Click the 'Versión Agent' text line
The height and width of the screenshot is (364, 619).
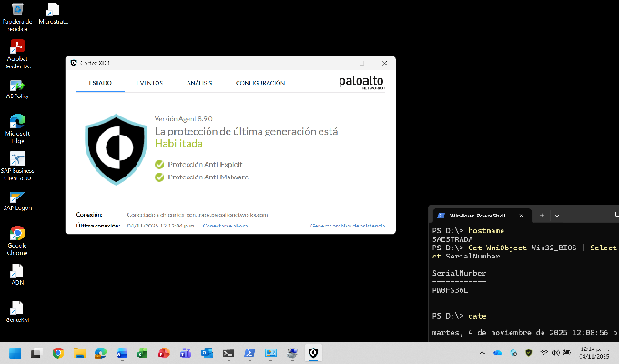[x=184, y=119]
